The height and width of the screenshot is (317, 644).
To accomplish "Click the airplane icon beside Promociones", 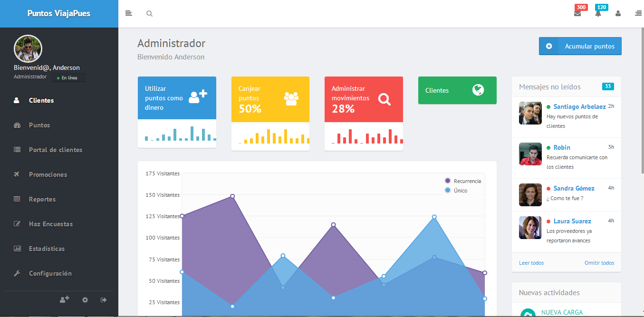I will pos(17,174).
